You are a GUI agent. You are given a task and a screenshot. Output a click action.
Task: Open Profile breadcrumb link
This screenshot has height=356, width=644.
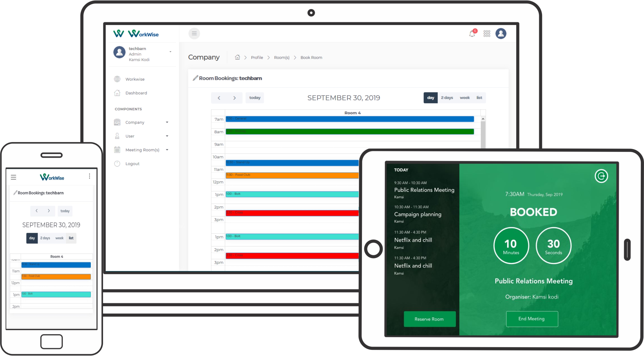click(x=257, y=58)
